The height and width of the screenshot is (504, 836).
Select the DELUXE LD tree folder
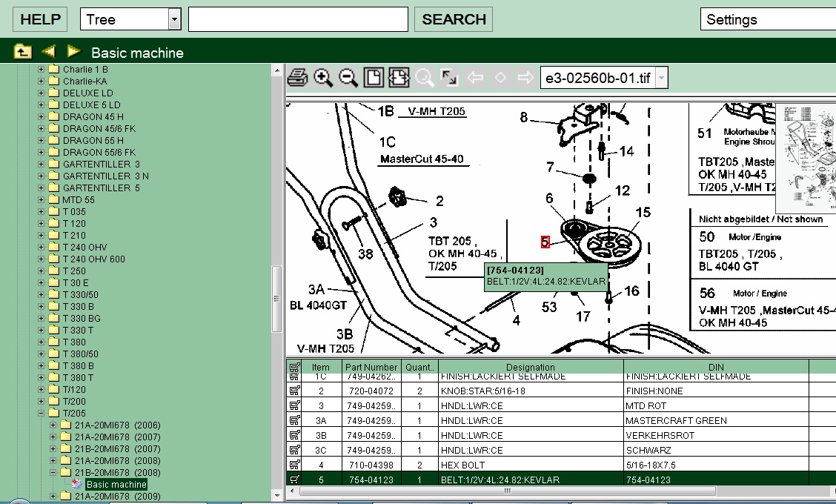(88, 93)
